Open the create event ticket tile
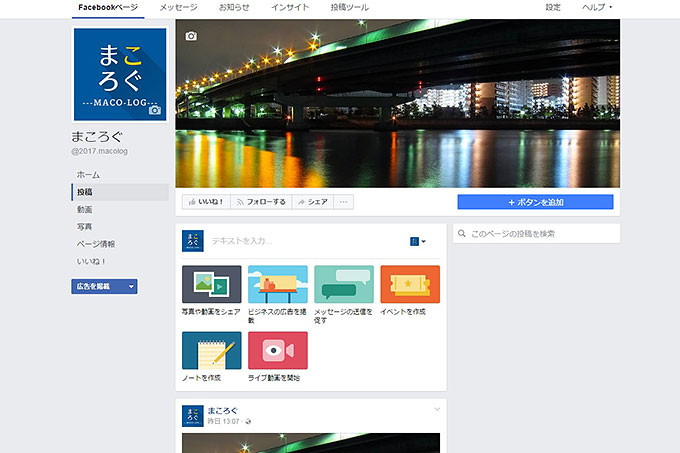Screen dimensions: 680x453 coord(410,284)
